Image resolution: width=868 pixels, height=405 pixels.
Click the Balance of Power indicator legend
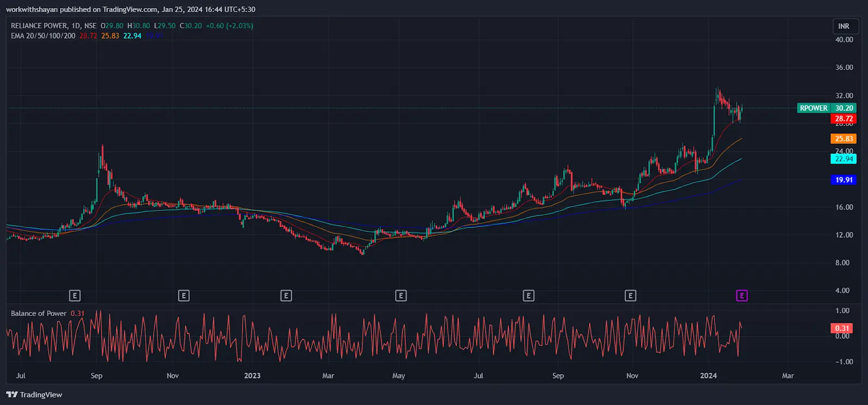pos(39,313)
